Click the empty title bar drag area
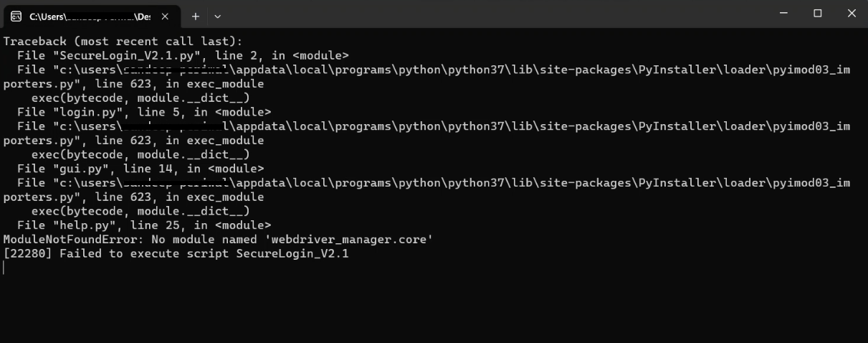The image size is (868, 343). (x=495, y=14)
